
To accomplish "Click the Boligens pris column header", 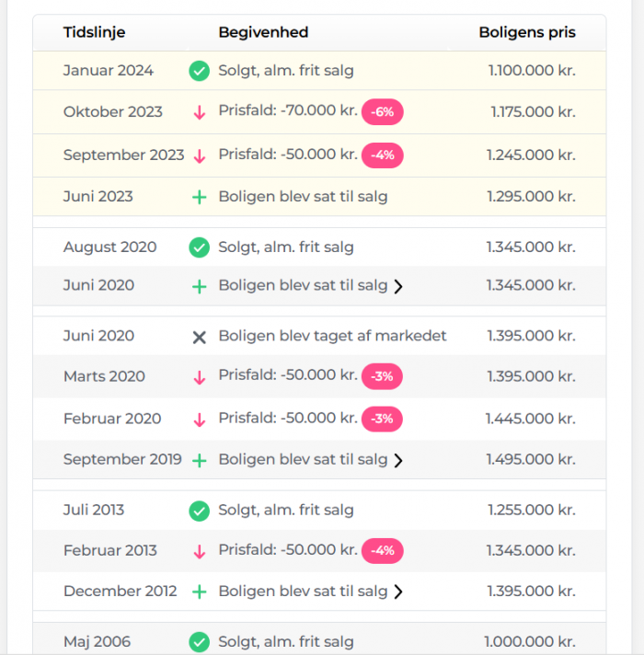I will click(x=527, y=32).
